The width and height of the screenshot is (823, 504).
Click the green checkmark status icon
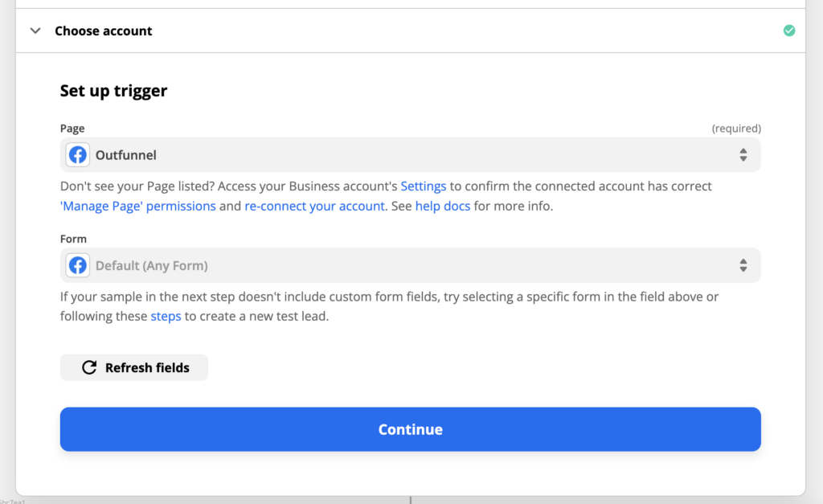tap(789, 31)
